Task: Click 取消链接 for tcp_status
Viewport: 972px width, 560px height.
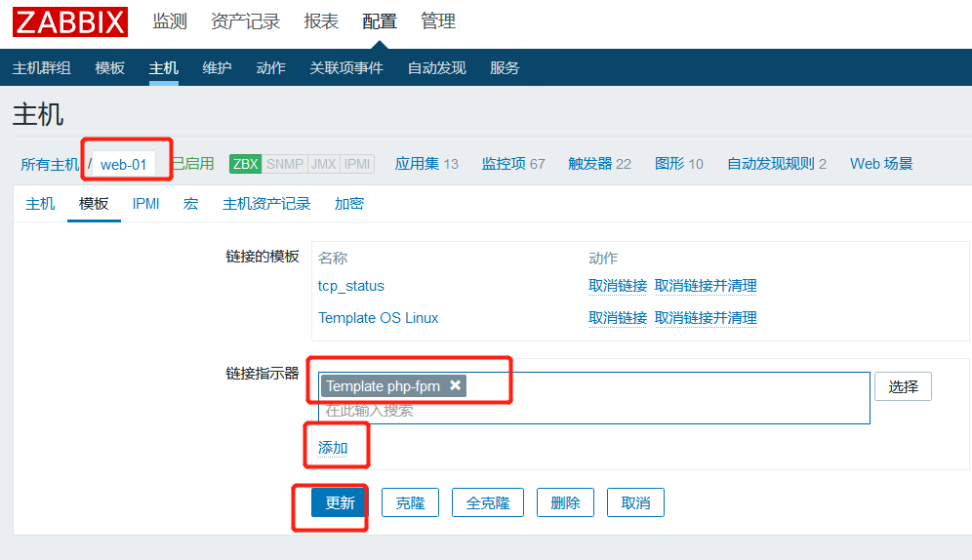Action: [x=618, y=286]
